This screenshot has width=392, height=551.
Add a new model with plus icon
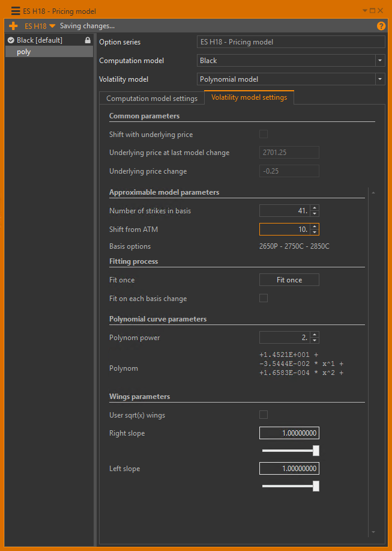pyautogui.click(x=13, y=26)
